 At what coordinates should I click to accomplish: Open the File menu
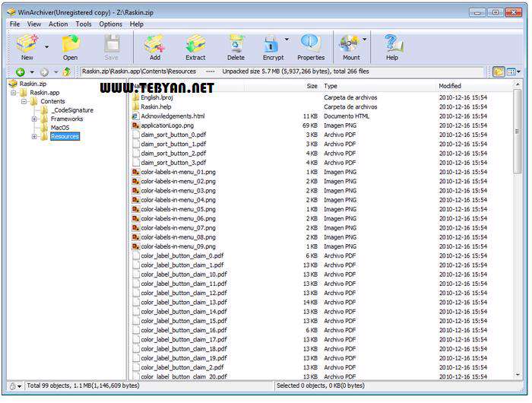(x=14, y=24)
